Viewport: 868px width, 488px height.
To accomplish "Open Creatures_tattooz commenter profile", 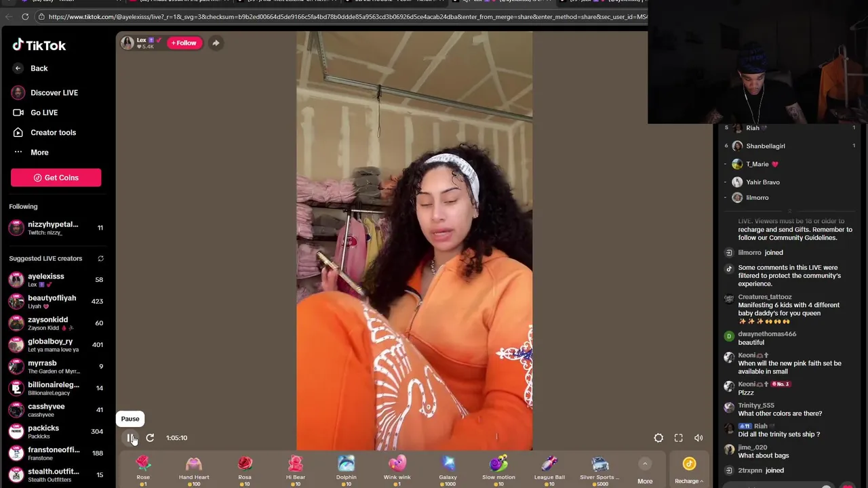I will 764,297.
